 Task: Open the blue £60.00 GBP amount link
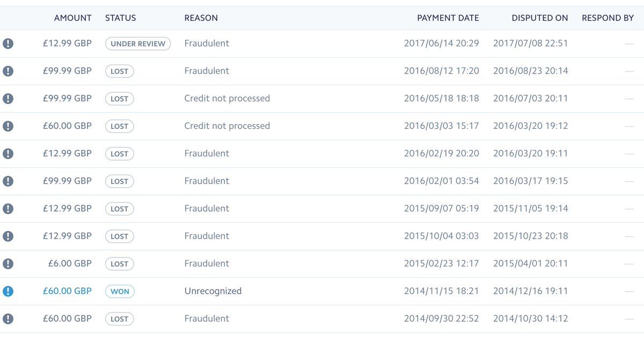[67, 291]
